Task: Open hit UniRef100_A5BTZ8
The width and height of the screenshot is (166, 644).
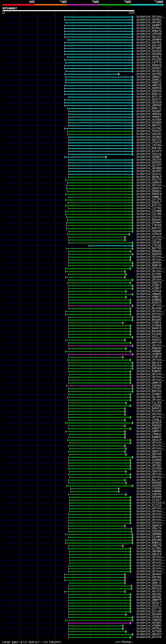Action: tap(149, 85)
